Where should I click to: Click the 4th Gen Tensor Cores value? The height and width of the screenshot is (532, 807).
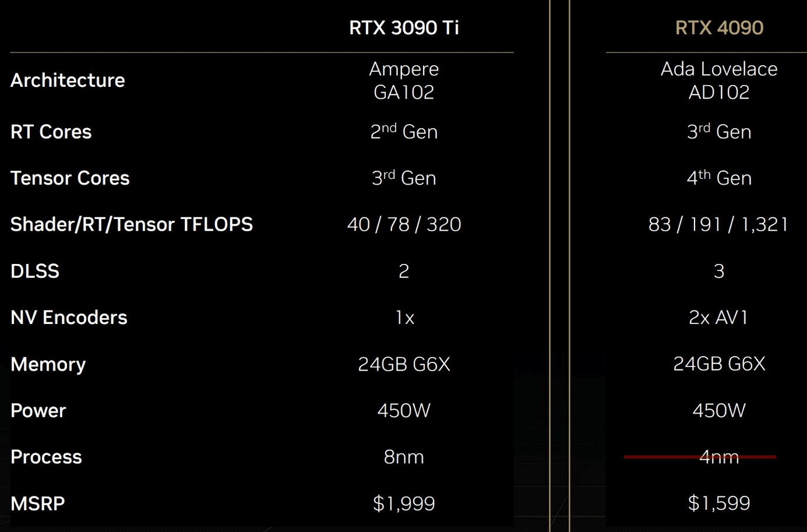[x=719, y=178]
